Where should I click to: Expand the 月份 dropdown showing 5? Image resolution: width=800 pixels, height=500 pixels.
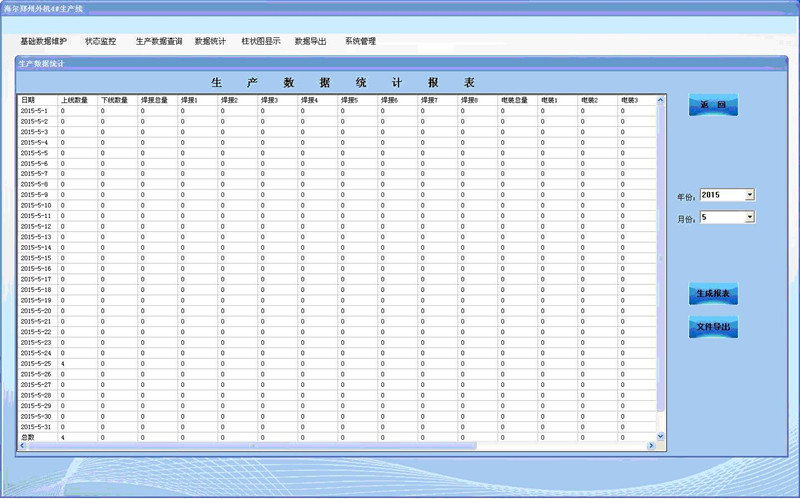750,216
